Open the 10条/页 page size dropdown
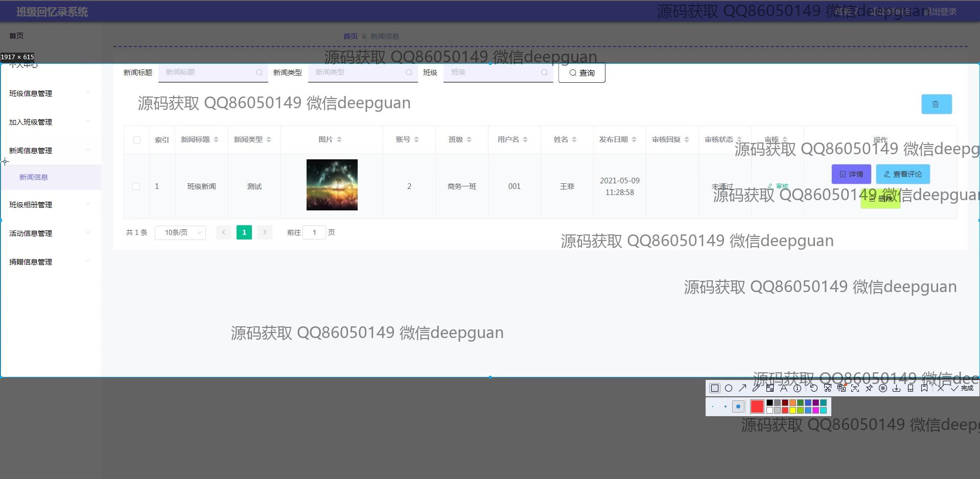This screenshot has height=479, width=980. point(180,232)
